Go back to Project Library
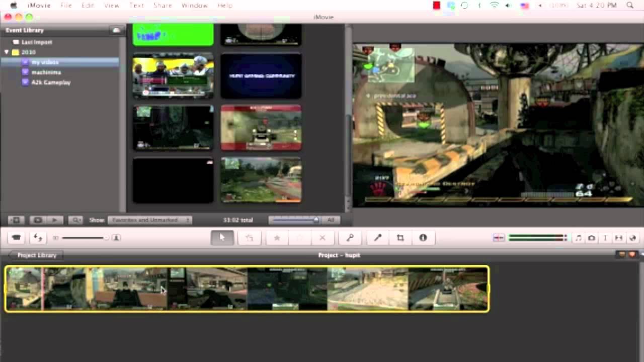The image size is (644, 362). tap(36, 255)
